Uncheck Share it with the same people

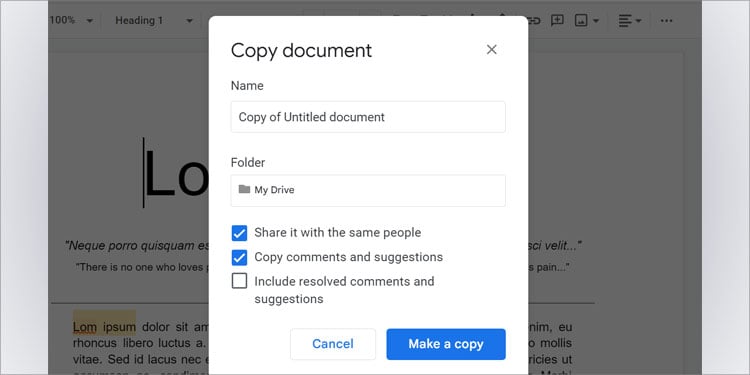pos(239,233)
